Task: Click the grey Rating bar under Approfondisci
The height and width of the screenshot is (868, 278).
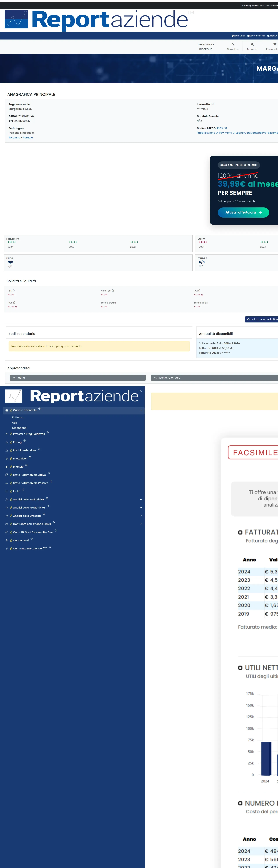Action: (x=78, y=378)
